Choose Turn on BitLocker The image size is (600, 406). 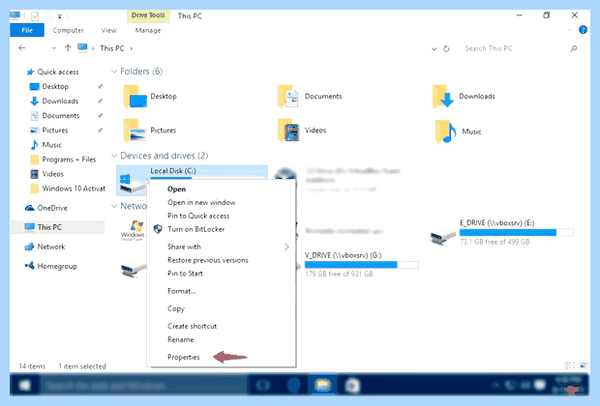click(196, 229)
